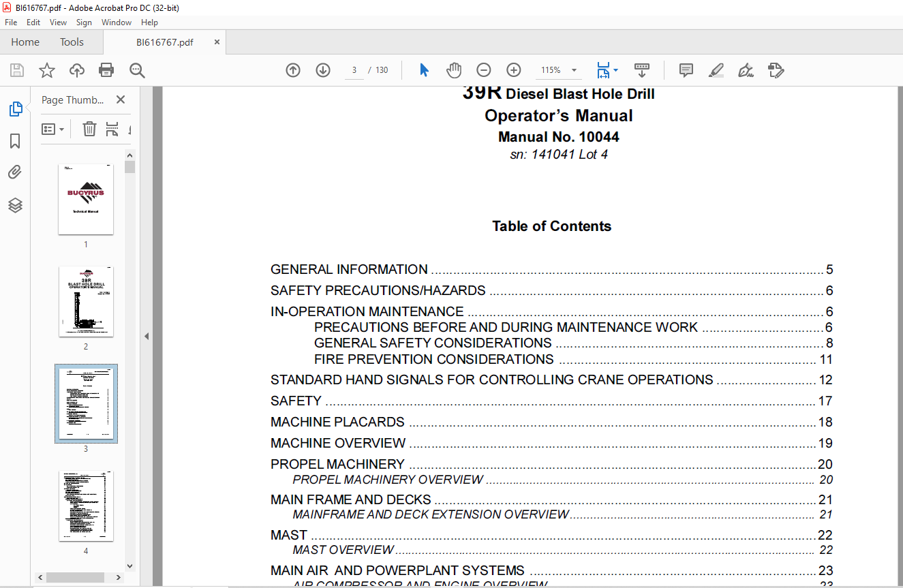
Task: Open the IN-OPERATION MAINTENANCE contents entry
Action: point(551,312)
